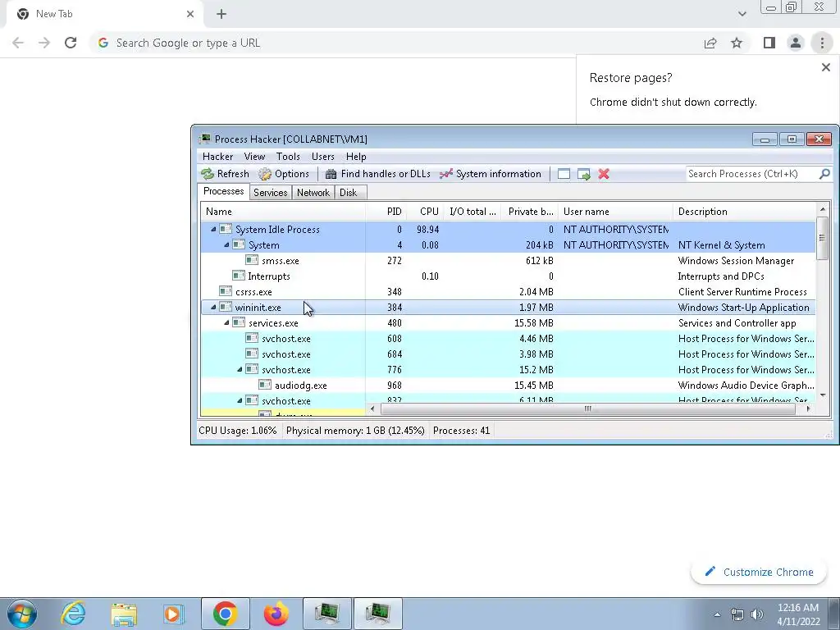The image size is (840, 630).
Task: Click the process list vertical scrollbar thumb
Action: tap(822, 238)
